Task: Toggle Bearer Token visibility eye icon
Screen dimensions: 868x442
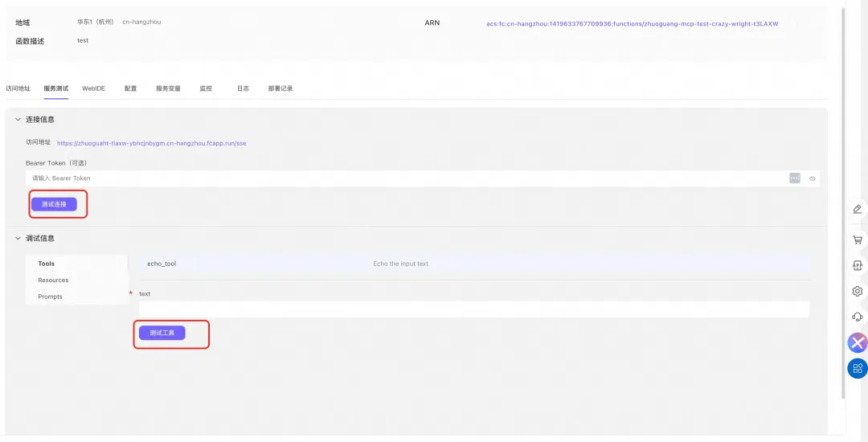Action: point(812,178)
